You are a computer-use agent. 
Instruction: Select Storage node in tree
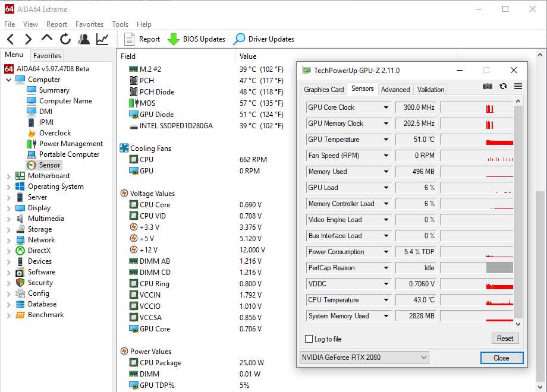coord(34,229)
